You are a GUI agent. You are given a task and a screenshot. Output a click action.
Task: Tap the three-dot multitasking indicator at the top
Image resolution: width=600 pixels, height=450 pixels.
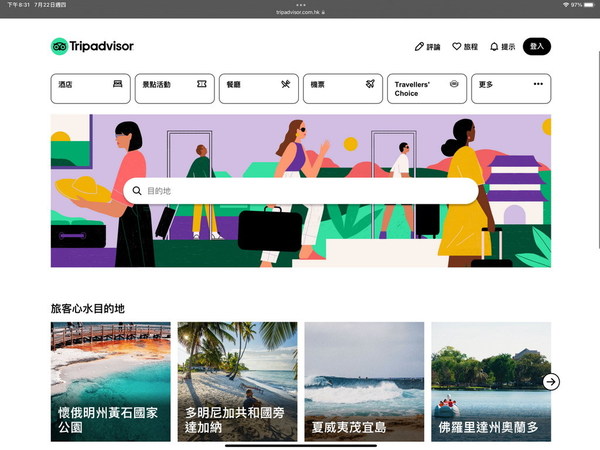[x=301, y=5]
